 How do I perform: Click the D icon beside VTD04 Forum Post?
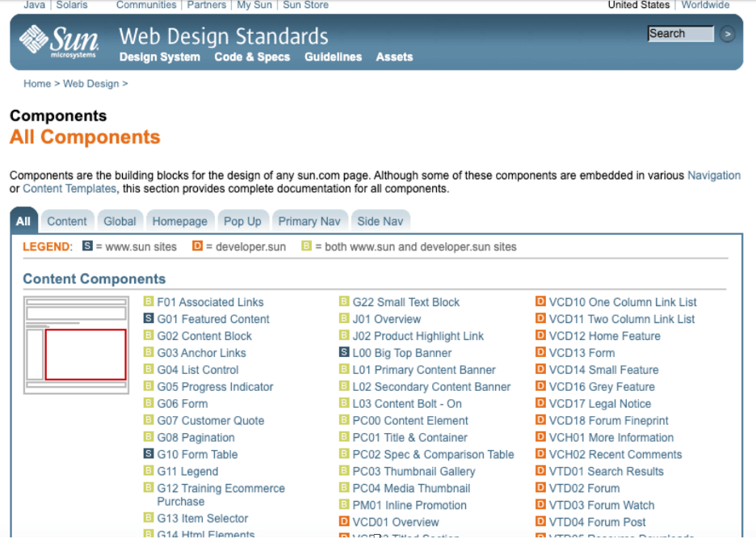(540, 521)
